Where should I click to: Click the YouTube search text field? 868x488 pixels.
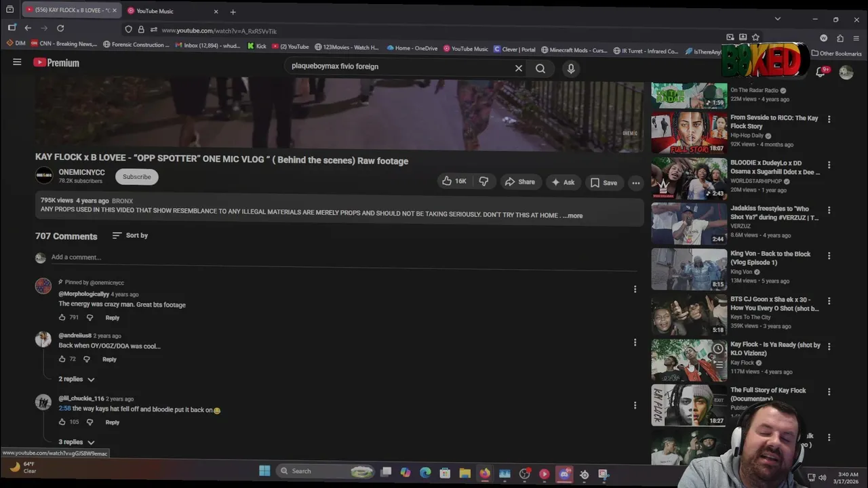coord(400,66)
